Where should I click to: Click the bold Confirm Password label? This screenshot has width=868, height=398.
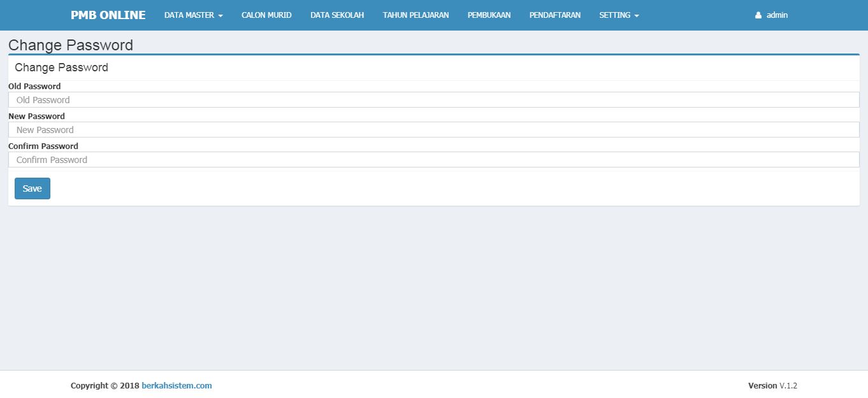click(43, 146)
